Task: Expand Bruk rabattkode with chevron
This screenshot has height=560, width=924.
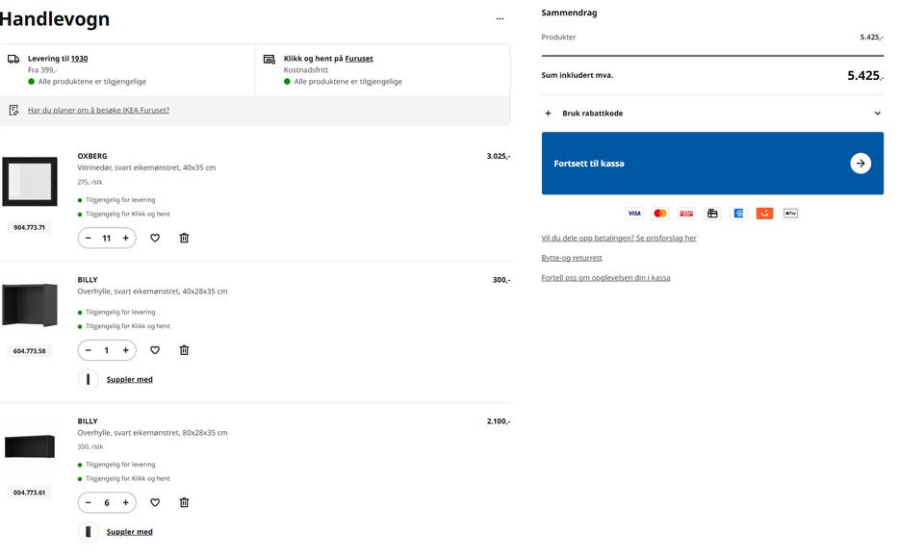Action: [x=878, y=114]
